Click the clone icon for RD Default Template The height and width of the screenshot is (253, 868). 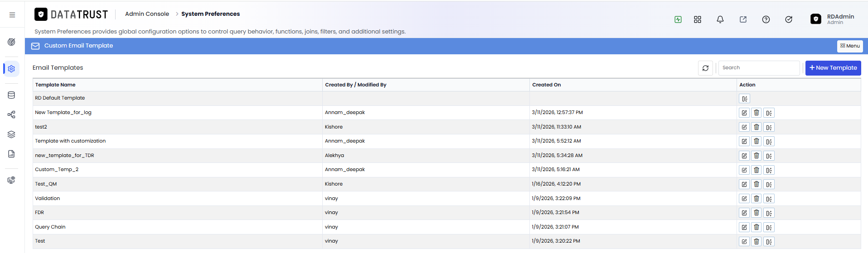pyautogui.click(x=745, y=99)
